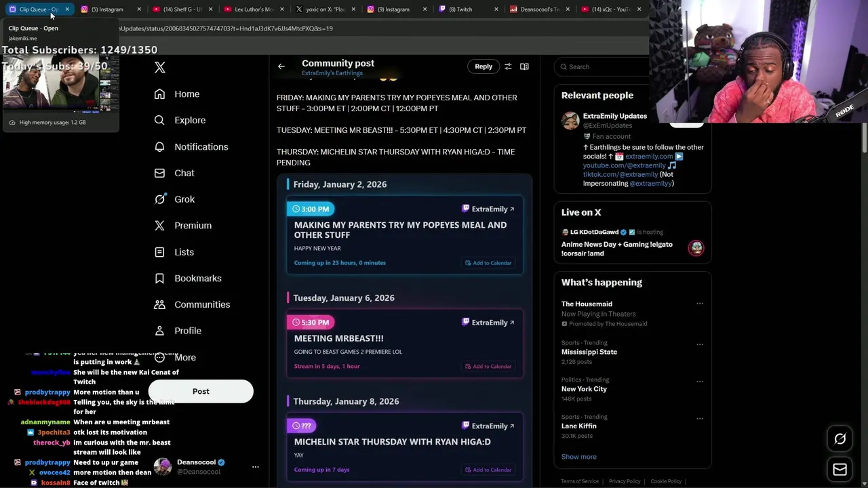The image size is (868, 488).
Task: Click Terms of Service footer link
Action: [x=580, y=481]
